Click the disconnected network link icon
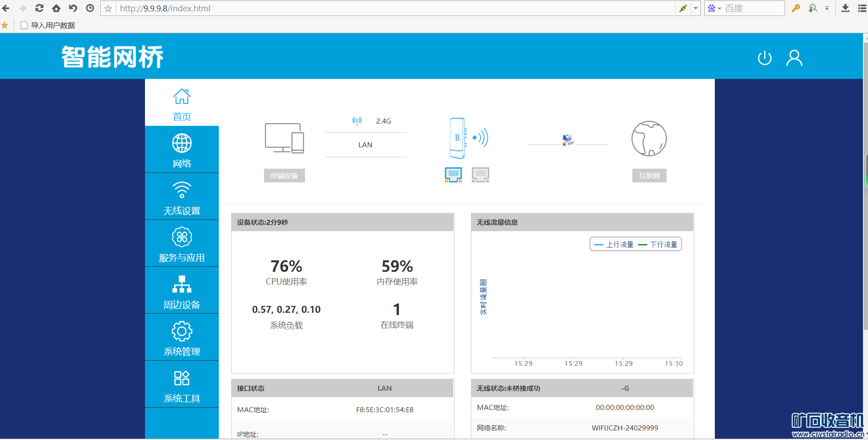 tap(568, 140)
